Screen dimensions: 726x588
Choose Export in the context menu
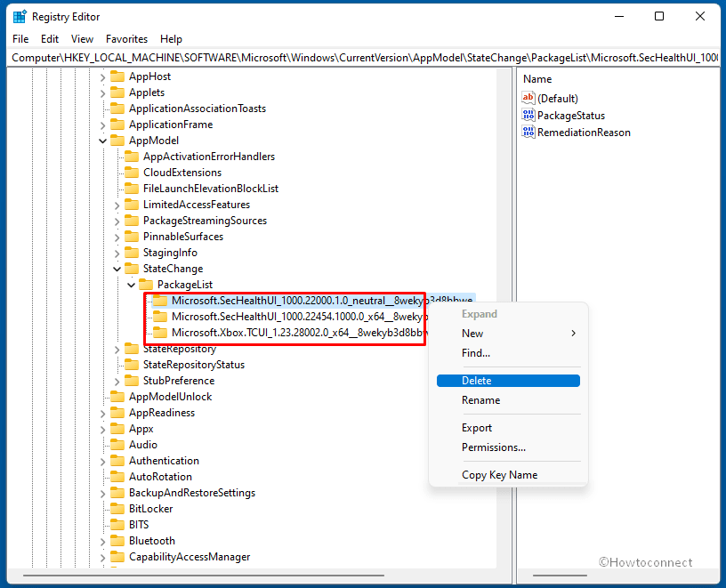508,428
